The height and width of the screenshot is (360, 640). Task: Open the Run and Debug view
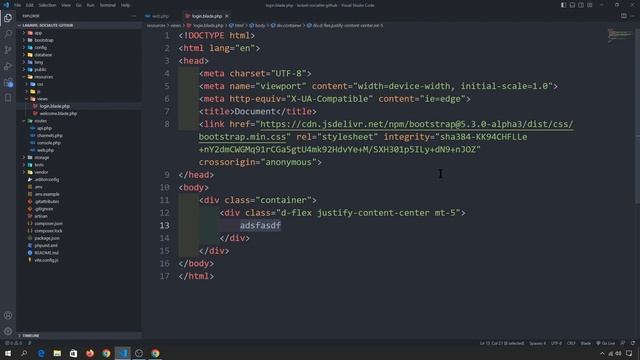8,66
